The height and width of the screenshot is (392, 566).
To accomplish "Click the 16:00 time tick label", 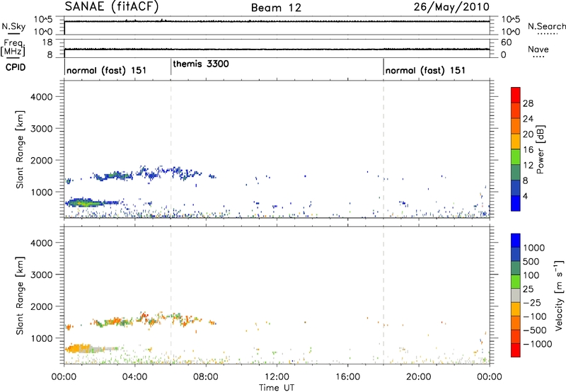I will (x=347, y=377).
